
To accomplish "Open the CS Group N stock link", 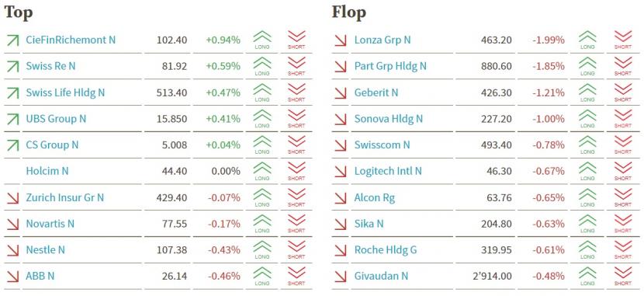I will pyautogui.click(x=52, y=145).
